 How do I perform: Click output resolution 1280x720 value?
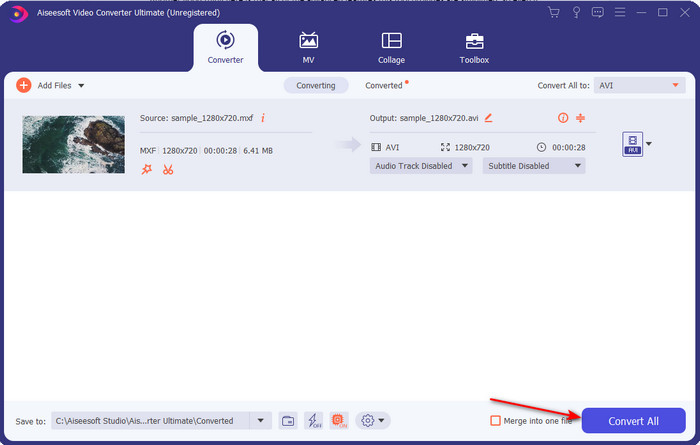472,147
